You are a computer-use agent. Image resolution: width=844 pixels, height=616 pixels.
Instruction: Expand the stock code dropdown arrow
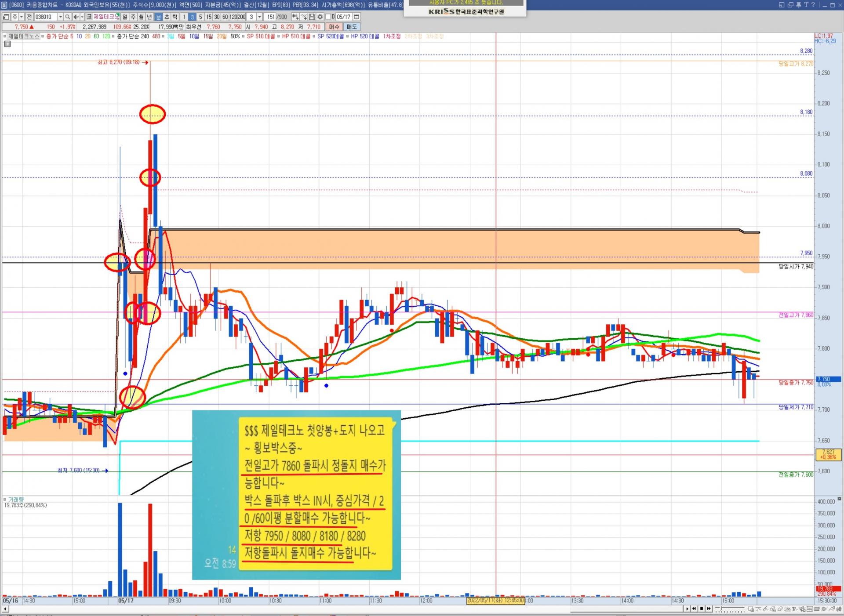(x=60, y=17)
